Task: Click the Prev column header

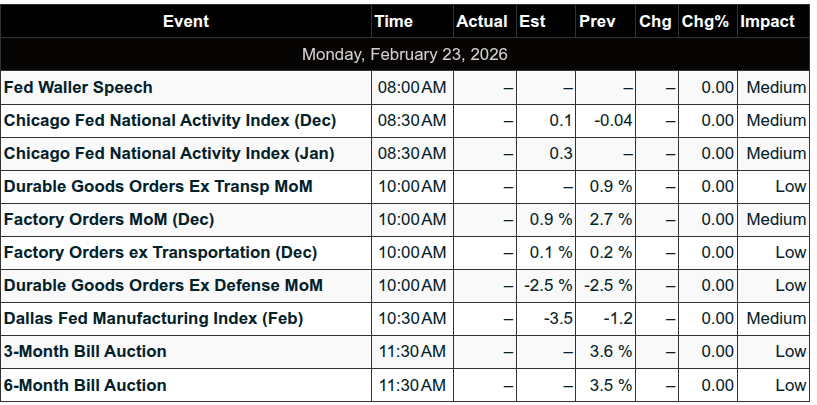Action: coord(597,21)
